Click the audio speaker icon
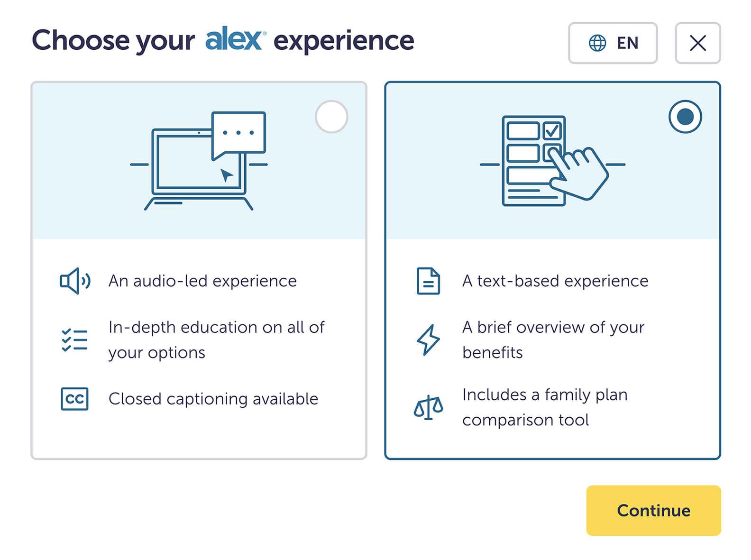Image resolution: width=751 pixels, height=560 pixels. click(74, 281)
